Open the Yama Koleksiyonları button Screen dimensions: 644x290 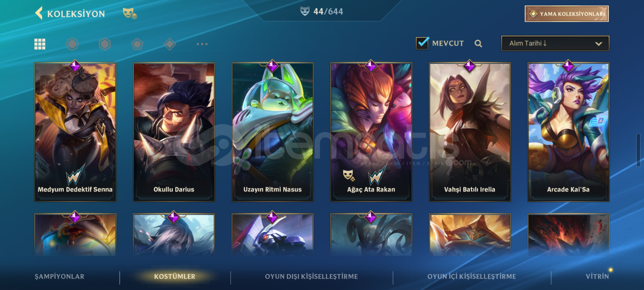pos(567,14)
